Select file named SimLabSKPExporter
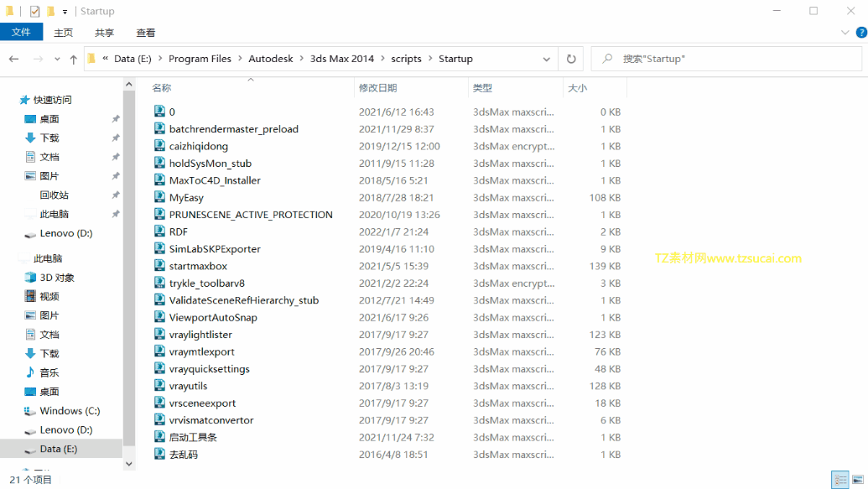 point(215,249)
